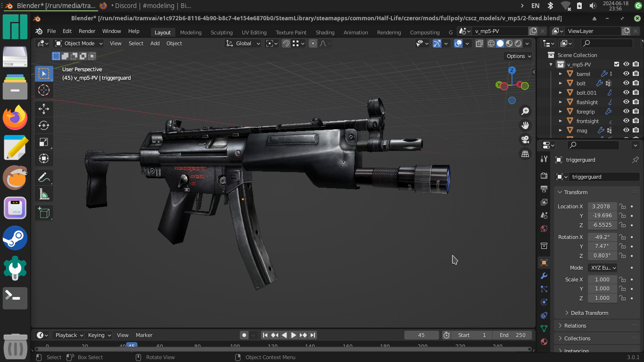Image resolution: width=644 pixels, height=362 pixels.
Task: Expand the Relations panel
Action: (575, 326)
